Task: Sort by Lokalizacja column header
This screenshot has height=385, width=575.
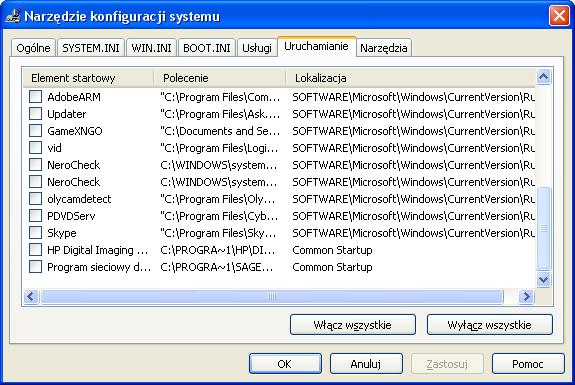Action: coord(410,78)
